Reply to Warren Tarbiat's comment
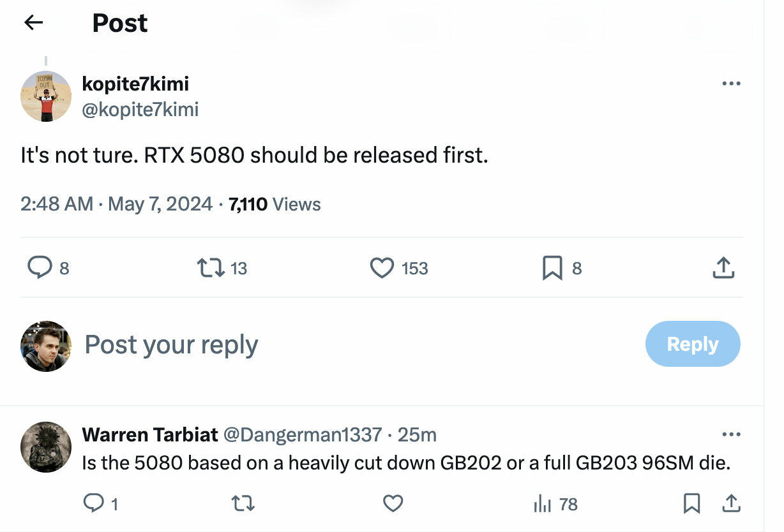 pos(94,504)
